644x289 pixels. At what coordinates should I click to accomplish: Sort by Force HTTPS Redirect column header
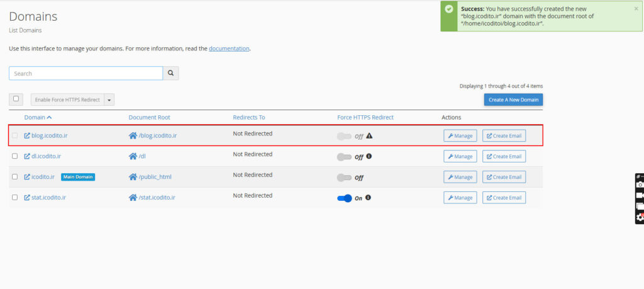[365, 117]
